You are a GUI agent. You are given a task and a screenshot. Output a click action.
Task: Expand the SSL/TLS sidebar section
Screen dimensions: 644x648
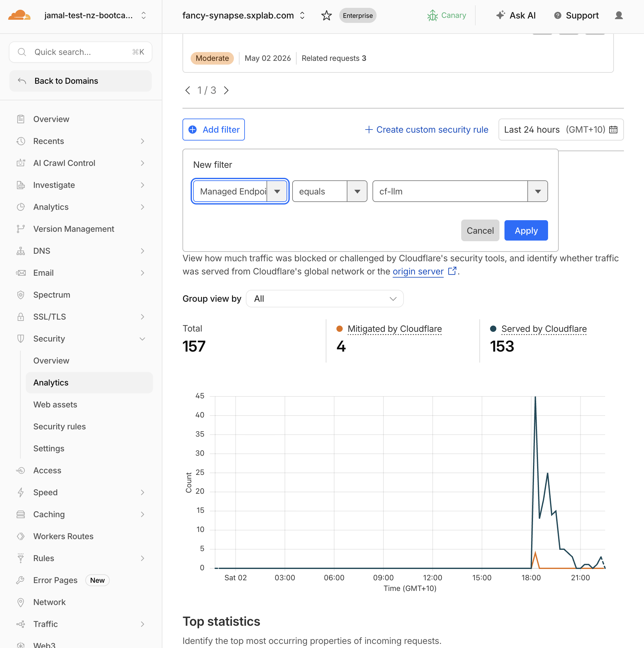point(142,317)
